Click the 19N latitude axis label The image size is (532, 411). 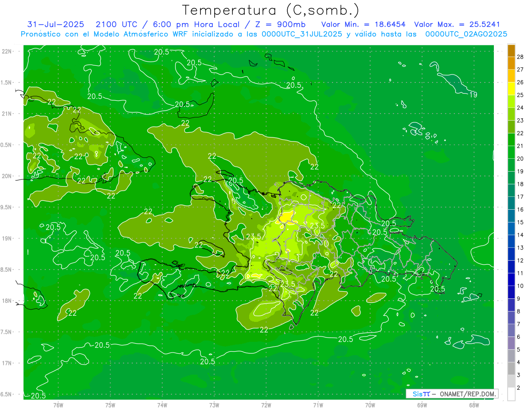[7, 238]
